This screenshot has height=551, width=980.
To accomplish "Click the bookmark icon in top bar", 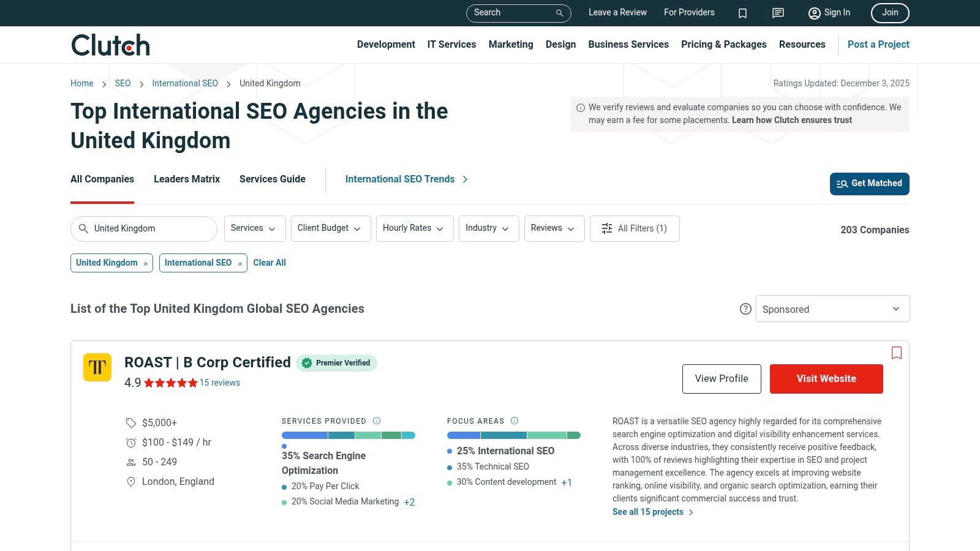I will click(x=742, y=13).
